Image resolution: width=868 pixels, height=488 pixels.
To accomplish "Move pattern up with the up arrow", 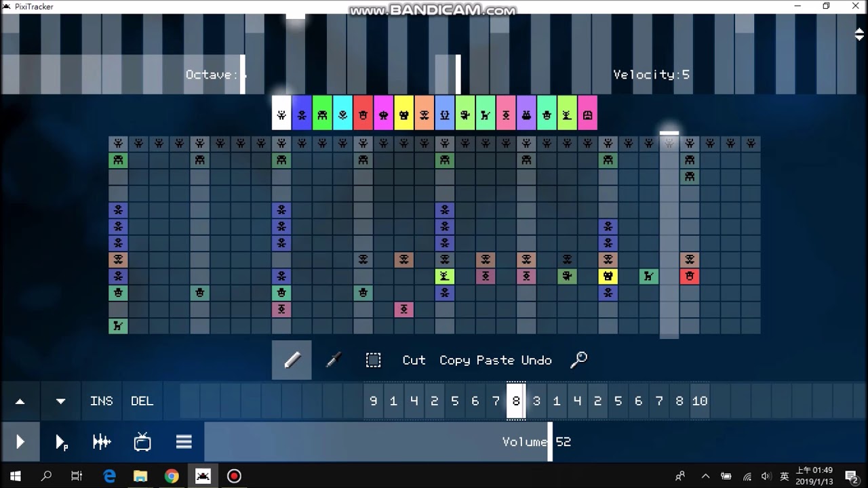I will (x=20, y=401).
